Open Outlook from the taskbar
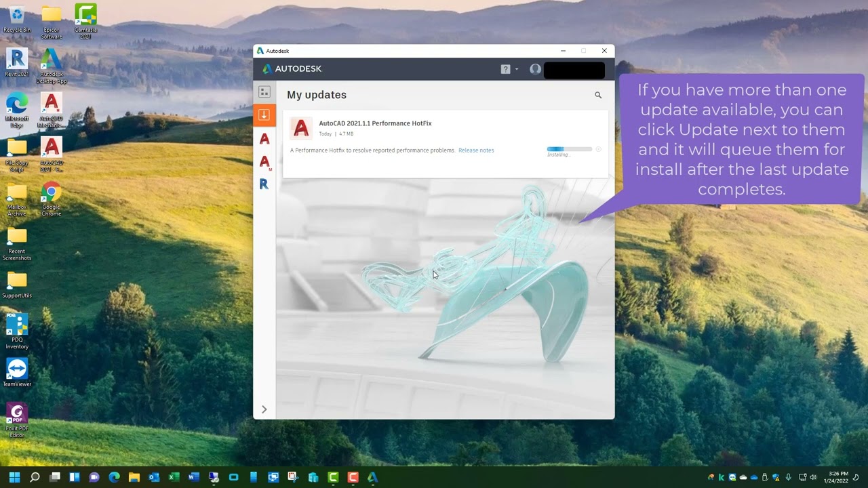Screen dimensions: 868x488 click(154, 477)
